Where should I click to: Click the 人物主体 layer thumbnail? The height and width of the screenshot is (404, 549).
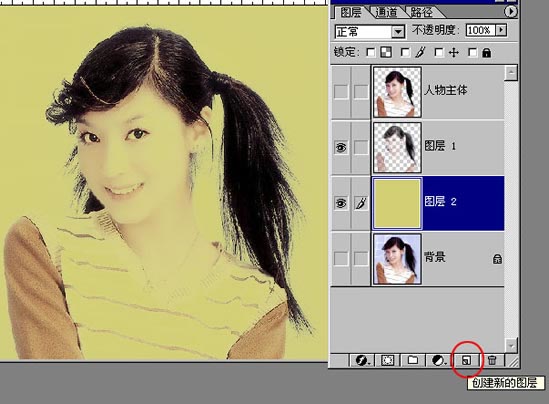(x=397, y=92)
